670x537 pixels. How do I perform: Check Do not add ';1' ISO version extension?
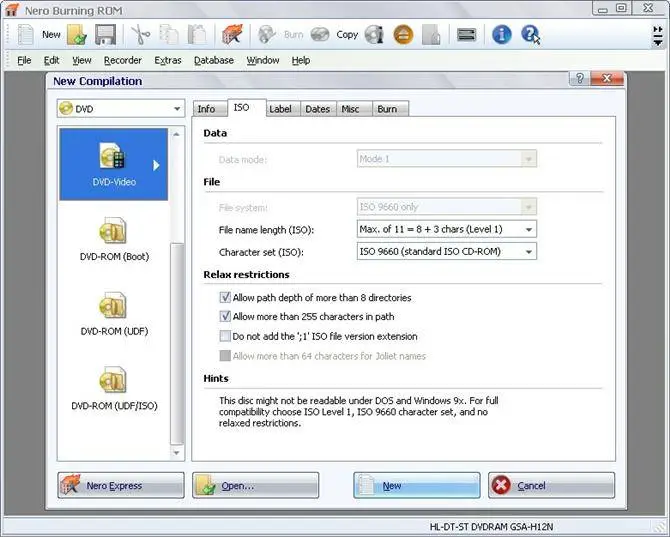point(225,336)
